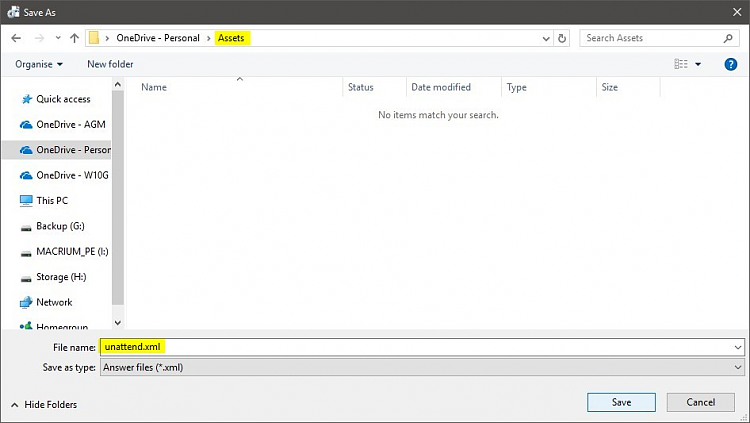Refresh the Assets folder view
The width and height of the screenshot is (750, 423).
click(562, 38)
